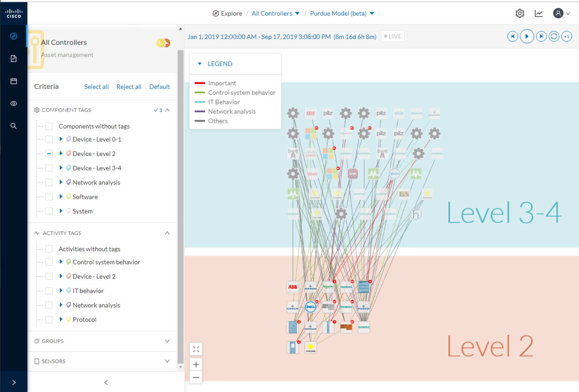The height and width of the screenshot is (392, 579).
Task: Collapse the LEGEND panel
Action: point(199,63)
